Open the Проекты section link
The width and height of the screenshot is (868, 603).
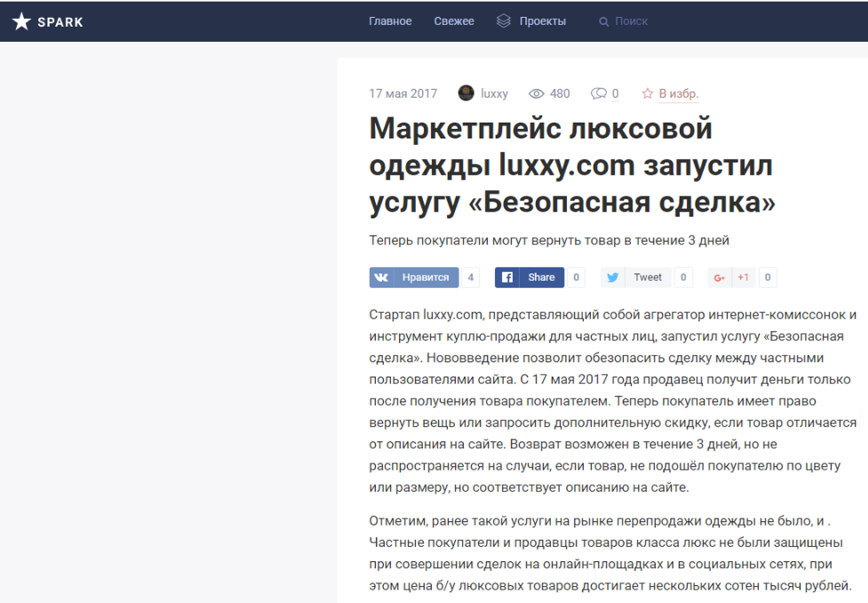pos(542,21)
